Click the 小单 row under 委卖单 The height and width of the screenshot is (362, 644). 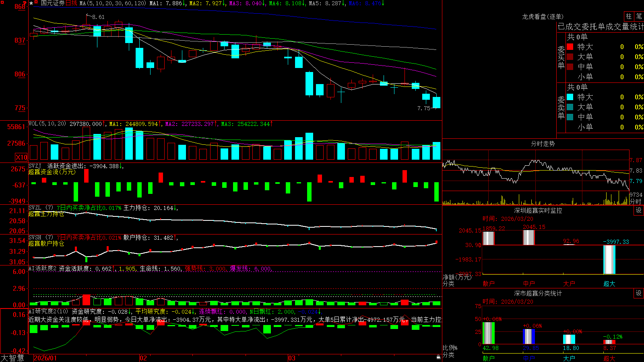point(605,127)
